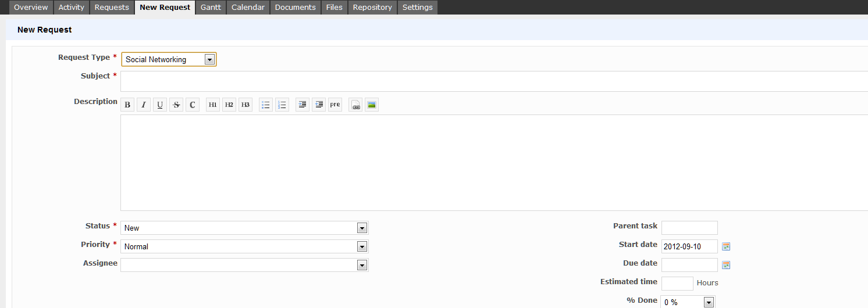Focus the Estimated time hours field
Screen dimensions: 868x308
coord(677,284)
